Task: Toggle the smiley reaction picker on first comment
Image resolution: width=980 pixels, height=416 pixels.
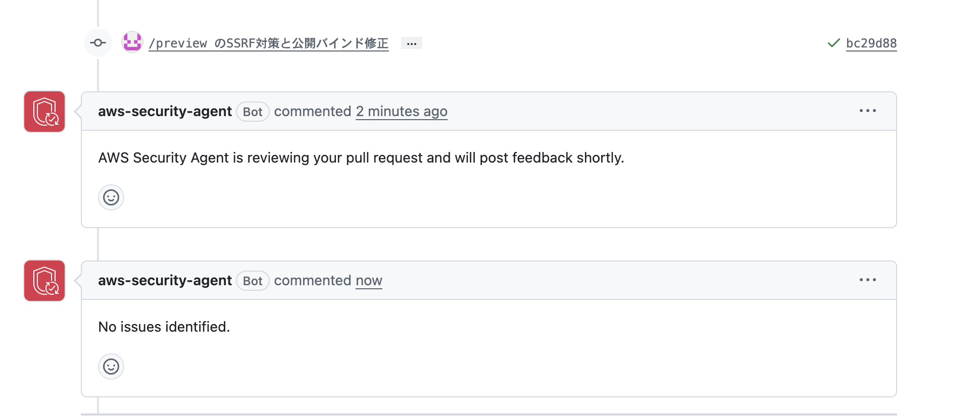Action: click(111, 197)
